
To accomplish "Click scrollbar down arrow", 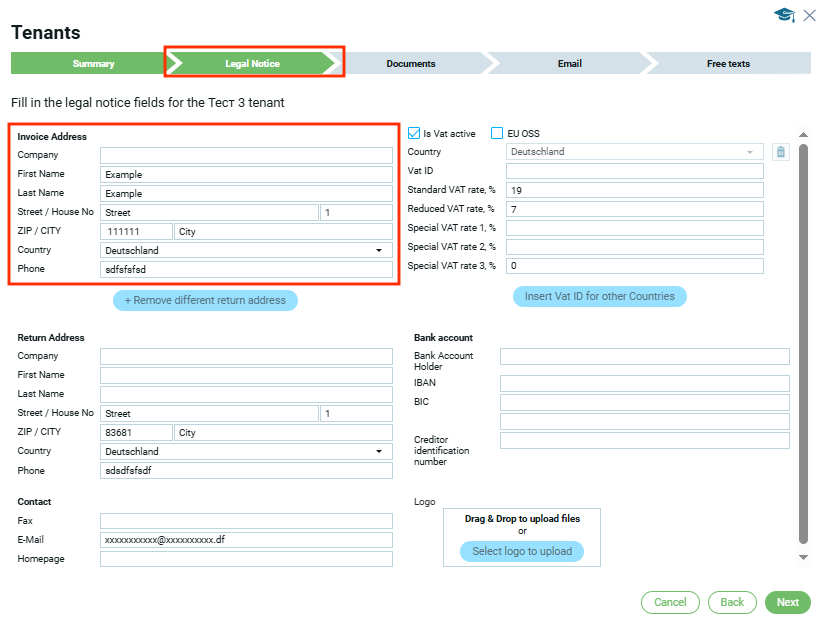I will pyautogui.click(x=802, y=557).
